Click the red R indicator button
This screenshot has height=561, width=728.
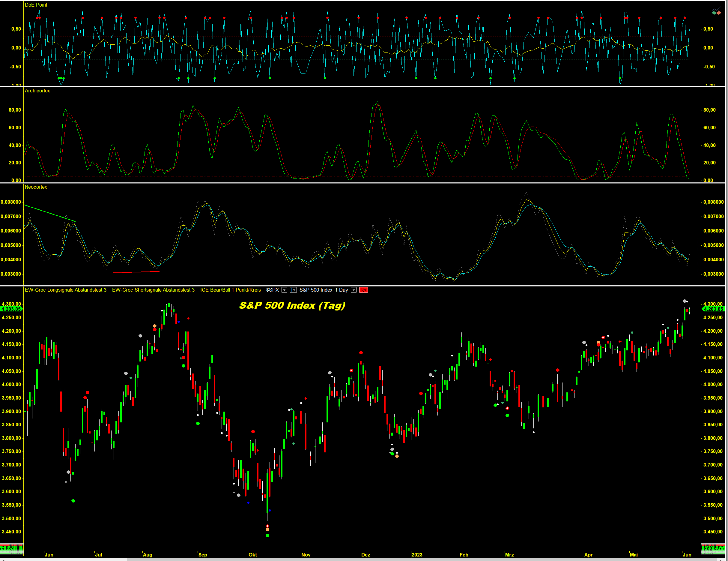(363, 290)
